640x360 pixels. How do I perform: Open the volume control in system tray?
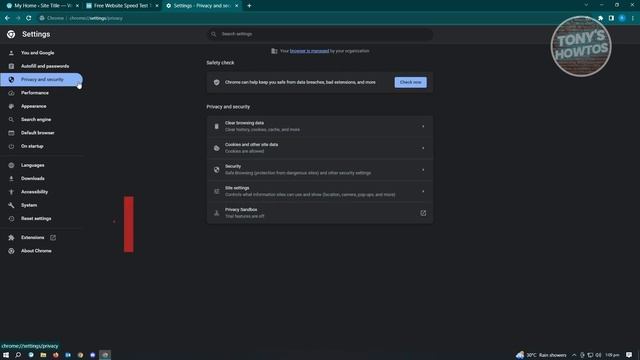click(598, 355)
